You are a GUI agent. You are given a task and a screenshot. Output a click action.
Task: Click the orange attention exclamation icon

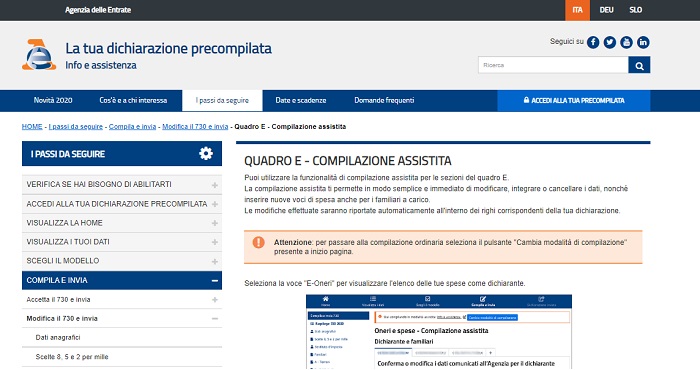pyautogui.click(x=258, y=242)
